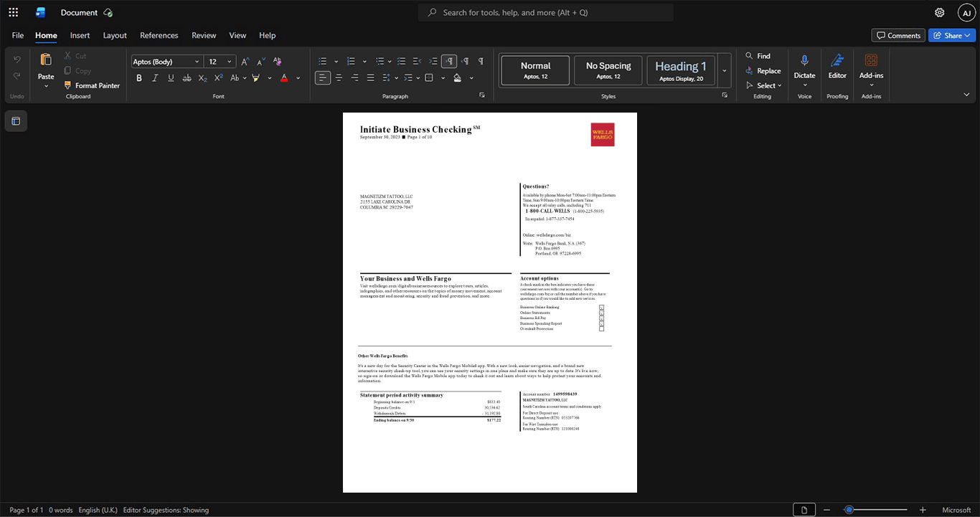Screen dimensions: 980x517
Task: Collapse the ribbon with the chevron
Action: [966, 95]
